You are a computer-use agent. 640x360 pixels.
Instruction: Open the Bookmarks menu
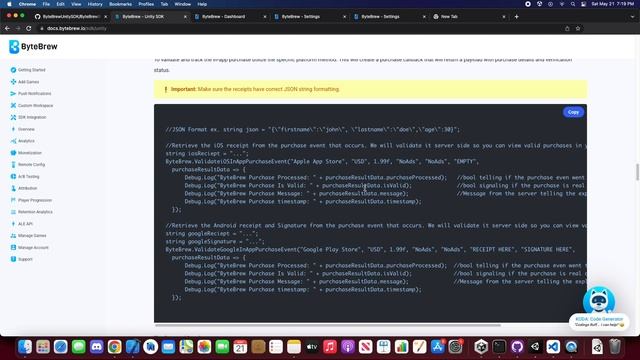120,4
